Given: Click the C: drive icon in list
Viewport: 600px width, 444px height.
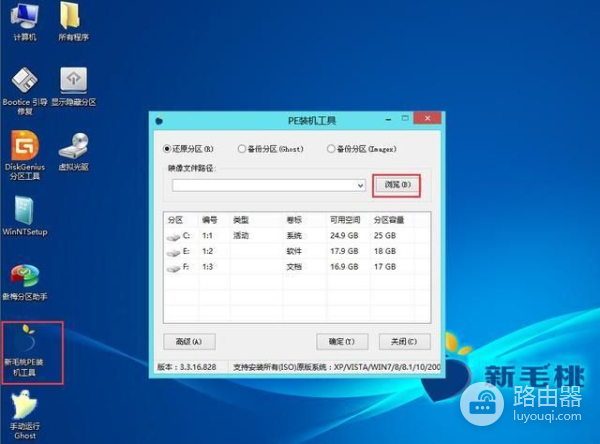Looking at the screenshot, I should point(173,237).
